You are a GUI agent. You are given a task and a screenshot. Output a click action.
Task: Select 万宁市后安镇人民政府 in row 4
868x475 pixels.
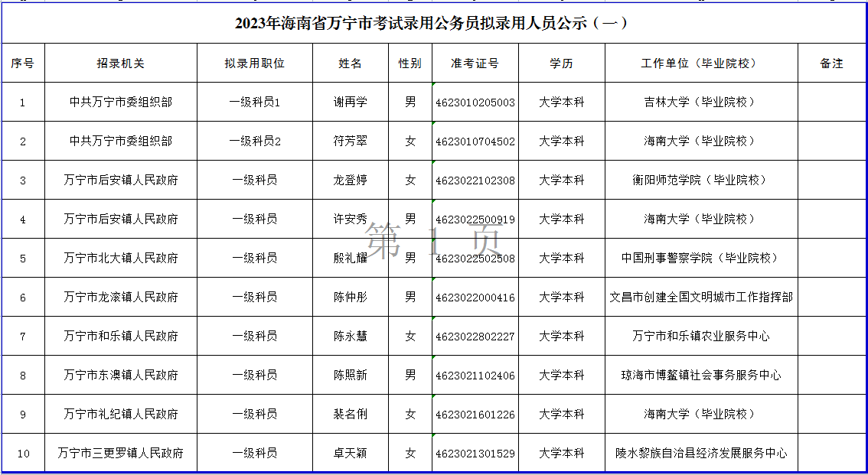click(121, 219)
